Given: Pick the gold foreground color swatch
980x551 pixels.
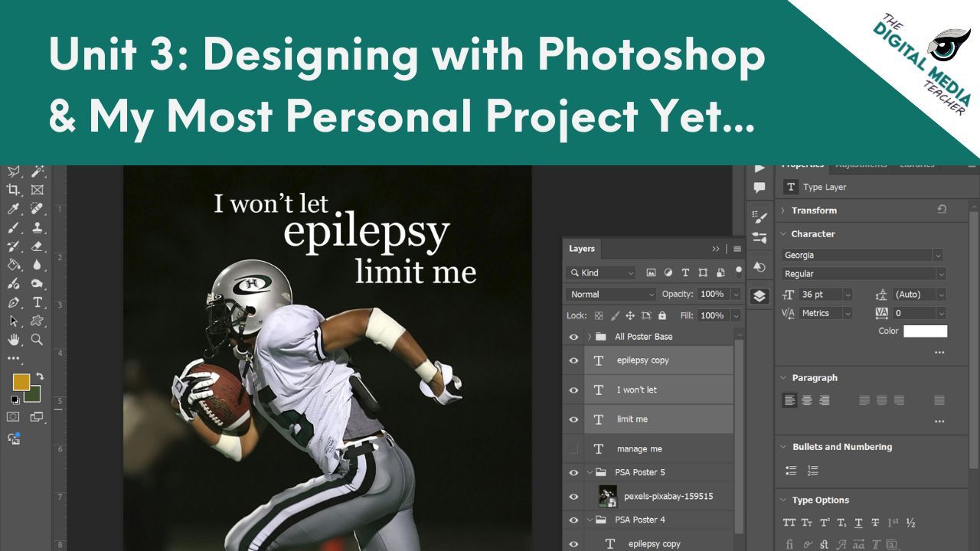Looking at the screenshot, I should [21, 382].
